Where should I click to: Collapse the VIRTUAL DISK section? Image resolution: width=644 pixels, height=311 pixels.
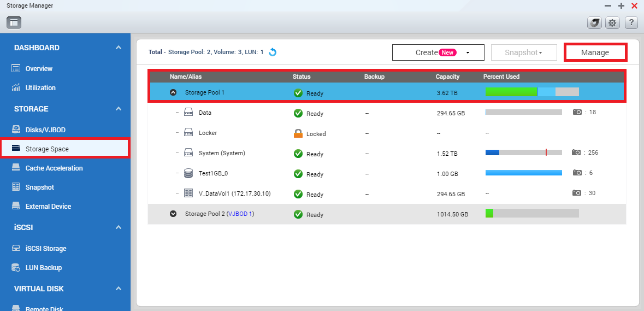pyautogui.click(x=119, y=289)
